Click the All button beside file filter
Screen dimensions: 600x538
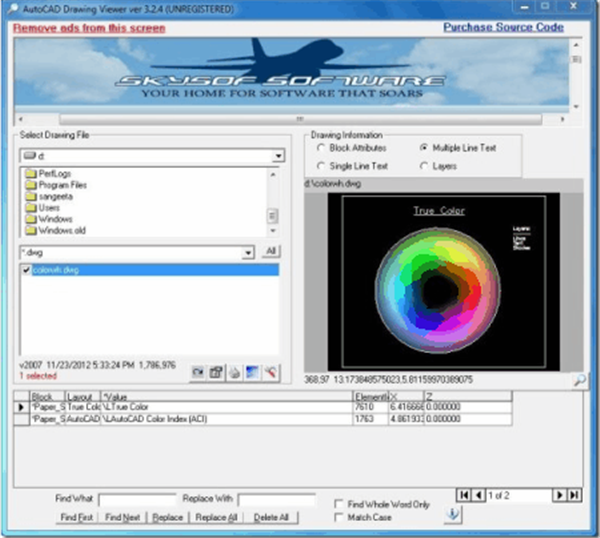(271, 251)
